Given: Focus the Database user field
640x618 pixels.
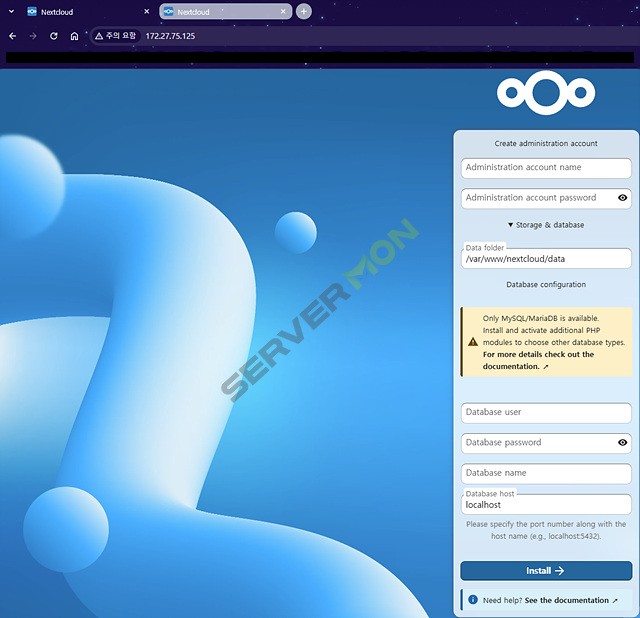Looking at the screenshot, I should coord(546,413).
